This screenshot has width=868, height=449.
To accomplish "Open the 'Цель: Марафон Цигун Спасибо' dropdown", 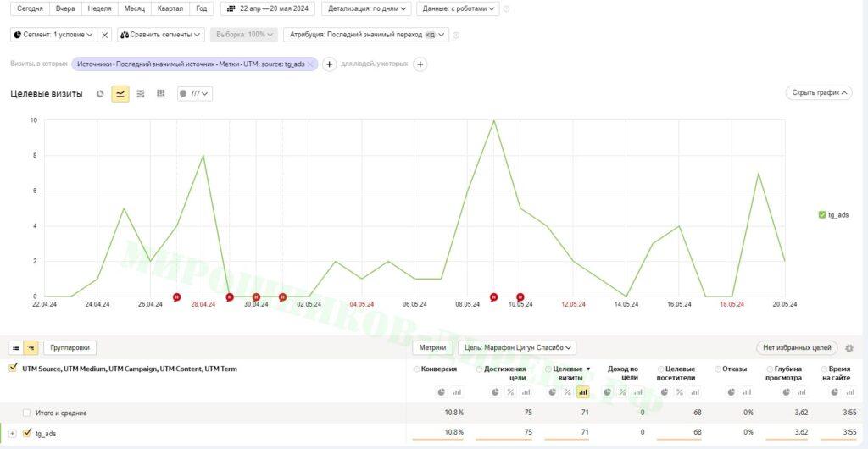I will (517, 347).
